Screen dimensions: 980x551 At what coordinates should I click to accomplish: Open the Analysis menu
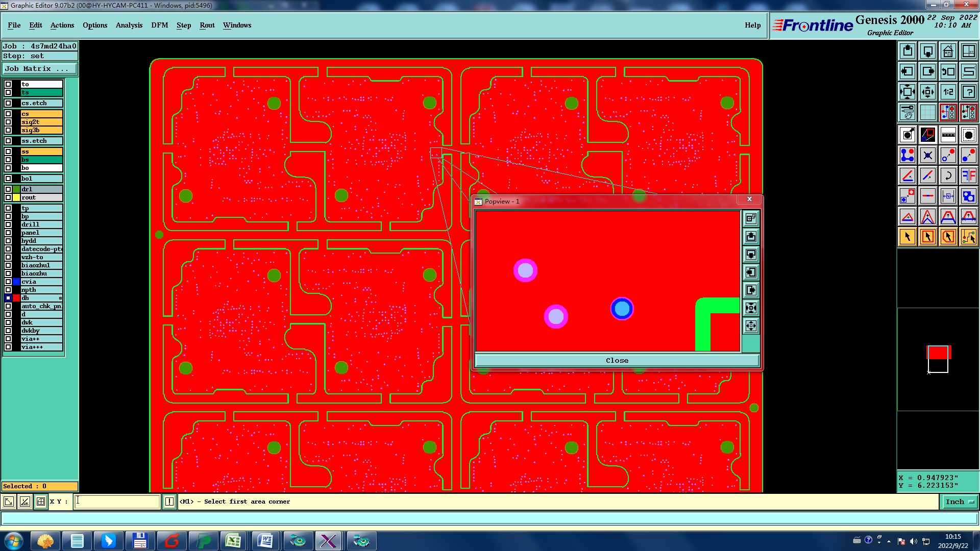coord(129,25)
